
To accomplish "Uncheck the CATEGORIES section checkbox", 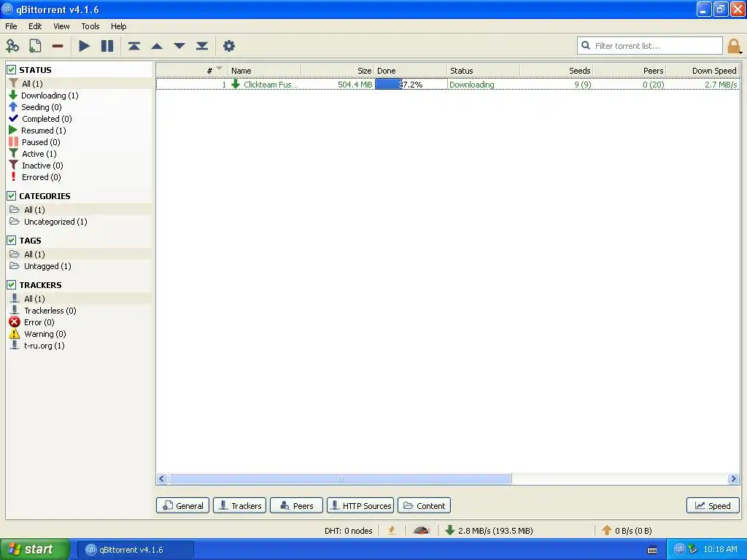I will 12,195.
